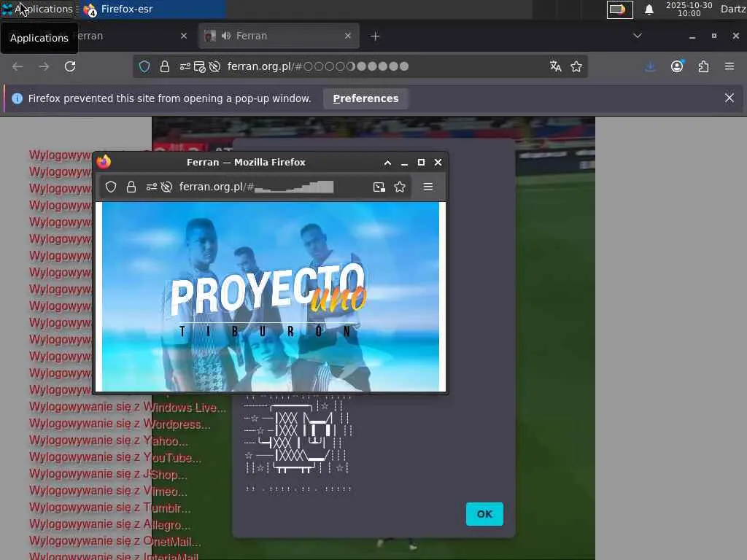Click the padlock icon in the pop-up window

coord(131,187)
